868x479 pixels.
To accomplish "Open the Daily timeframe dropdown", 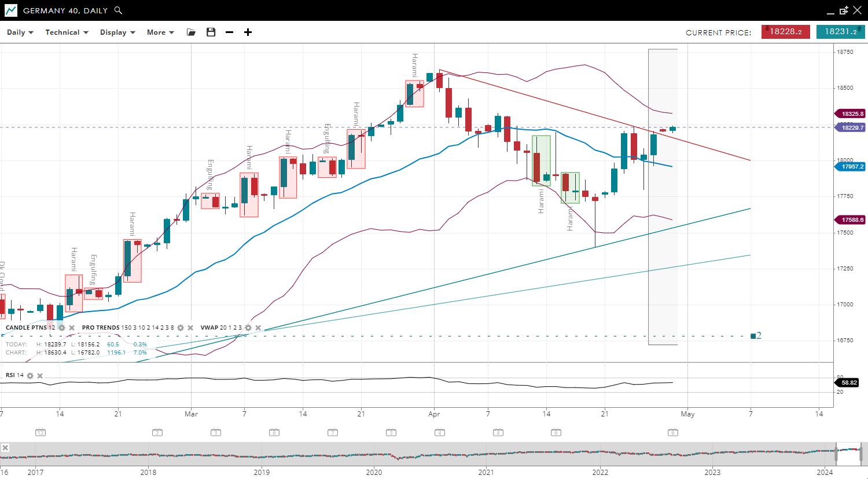I will 20,32.
